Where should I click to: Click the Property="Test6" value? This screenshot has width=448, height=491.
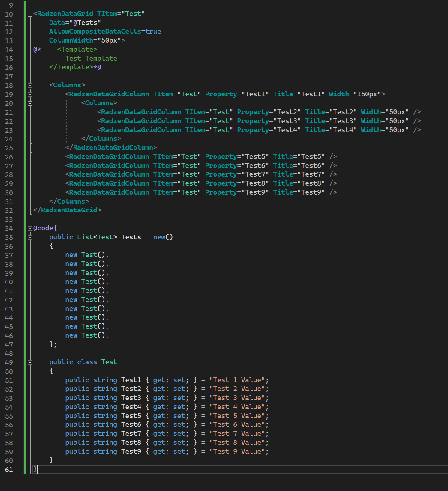(x=255, y=166)
